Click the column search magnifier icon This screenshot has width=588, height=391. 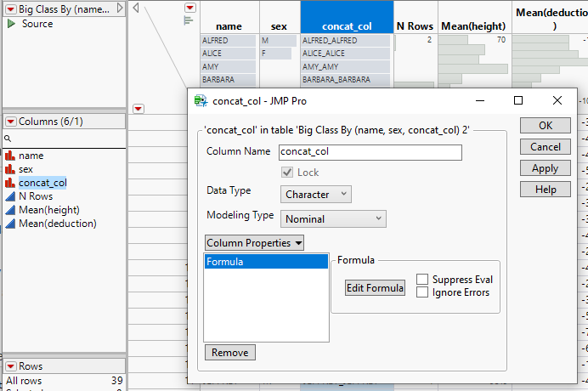point(8,139)
